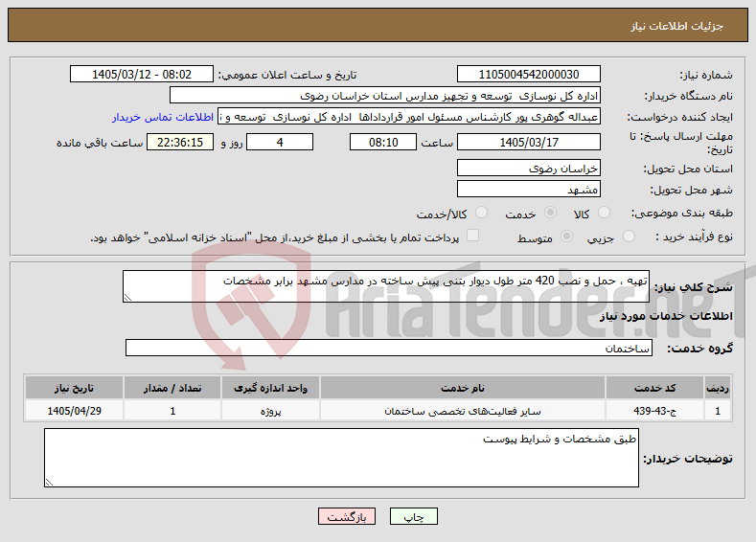Click the گروه خدمت field ساختمان
This screenshot has width=756, height=542.
[x=389, y=348]
